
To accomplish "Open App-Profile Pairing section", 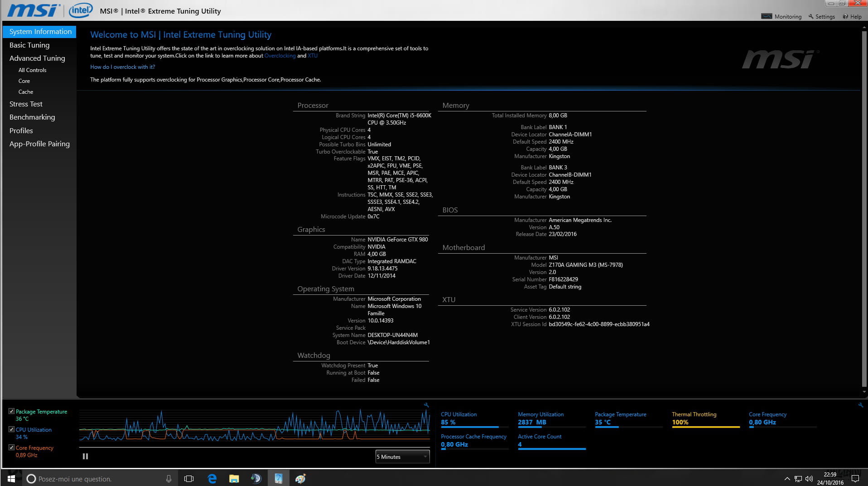I will pos(39,144).
